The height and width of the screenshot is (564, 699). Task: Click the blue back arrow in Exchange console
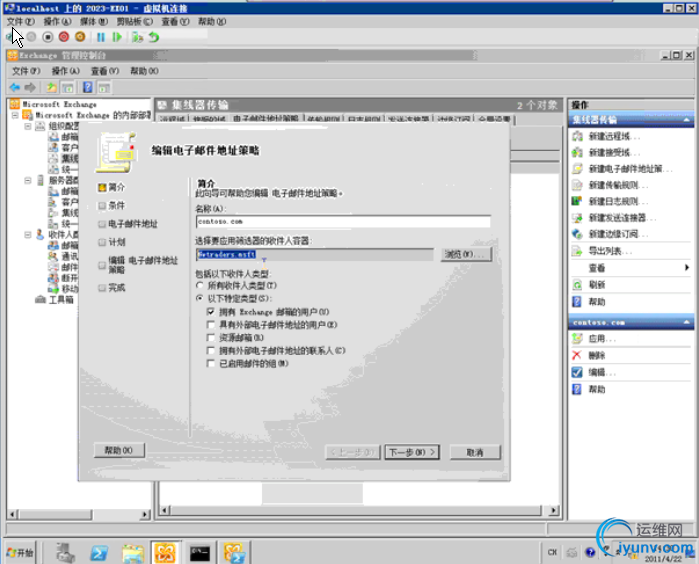[x=15, y=87]
